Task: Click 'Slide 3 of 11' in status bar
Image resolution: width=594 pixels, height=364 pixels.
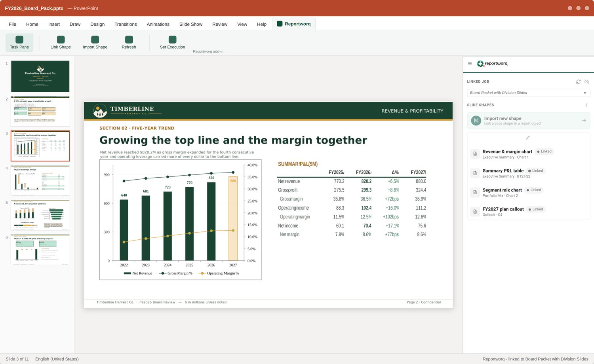Action: (x=17, y=359)
